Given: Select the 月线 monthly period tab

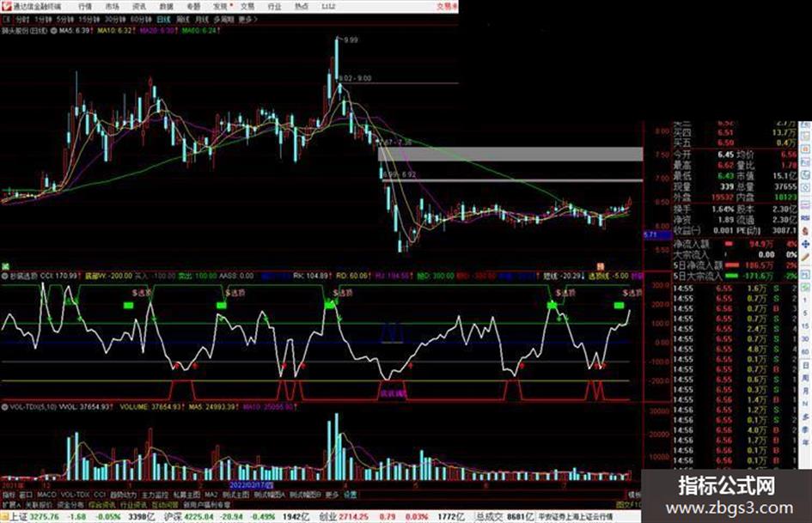Looking at the screenshot, I should (201, 19).
